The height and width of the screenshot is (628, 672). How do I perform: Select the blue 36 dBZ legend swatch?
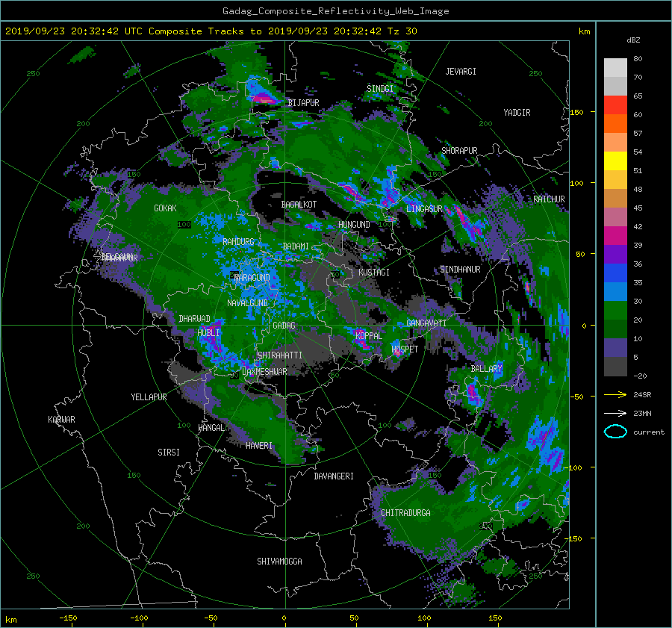tap(615, 273)
